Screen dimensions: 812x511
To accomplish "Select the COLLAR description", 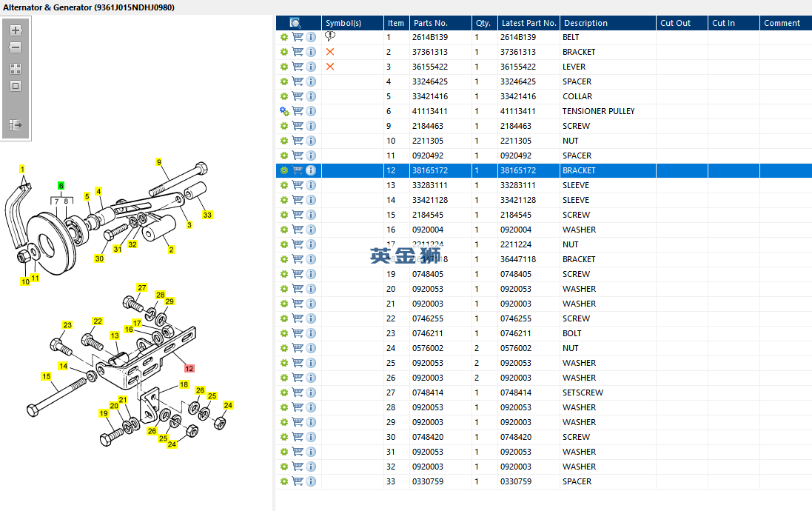I will pos(577,96).
